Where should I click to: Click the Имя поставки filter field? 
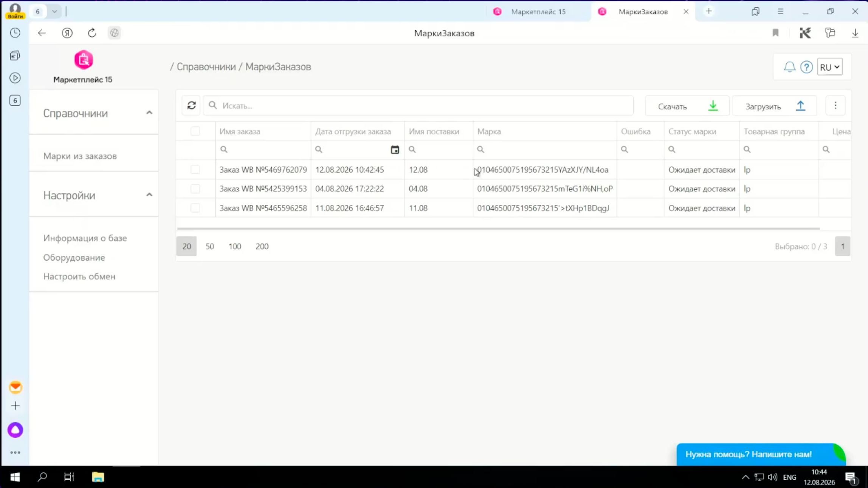(439, 150)
